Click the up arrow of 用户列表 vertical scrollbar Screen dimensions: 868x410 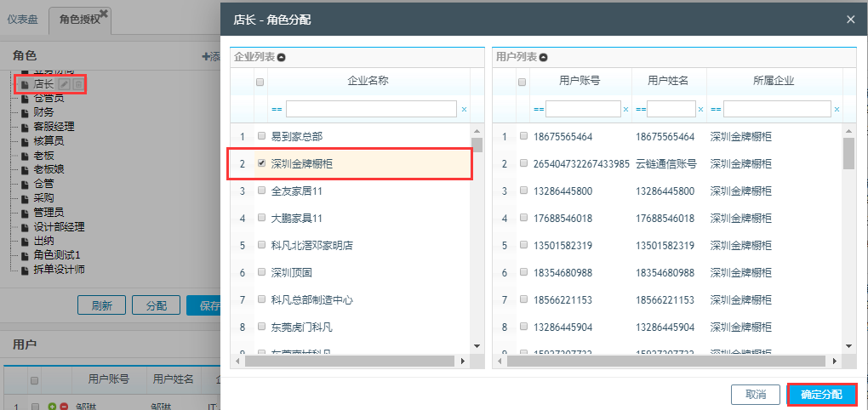[848, 131]
